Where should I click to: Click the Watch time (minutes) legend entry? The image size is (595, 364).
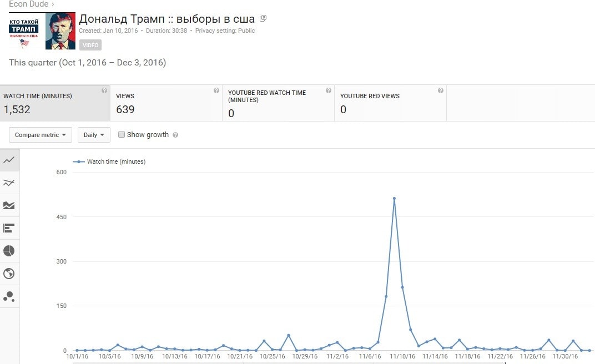pos(109,161)
